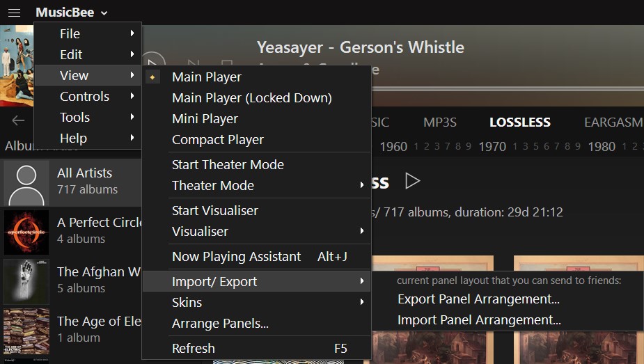
Task: Switch to Mini Player
Action: tap(257, 119)
